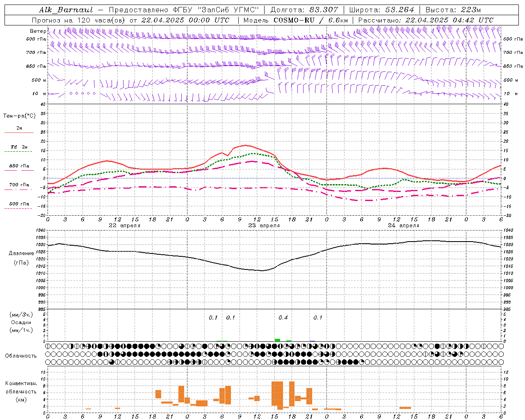Click the '(гПа)' unit under Давление
525x420 pixels.
point(21,263)
